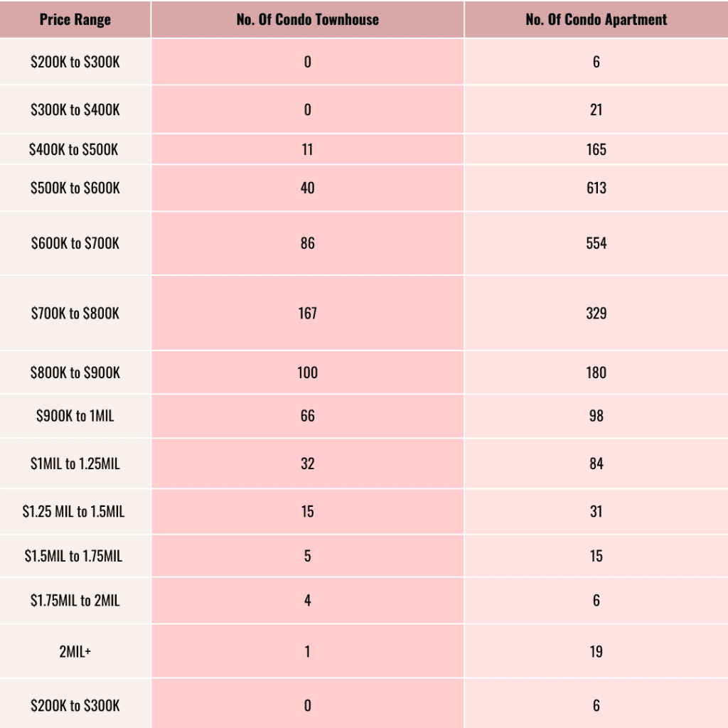Screen dimensions: 728x728
Task: Click the townhouse count 86 cell
Action: [307, 243]
